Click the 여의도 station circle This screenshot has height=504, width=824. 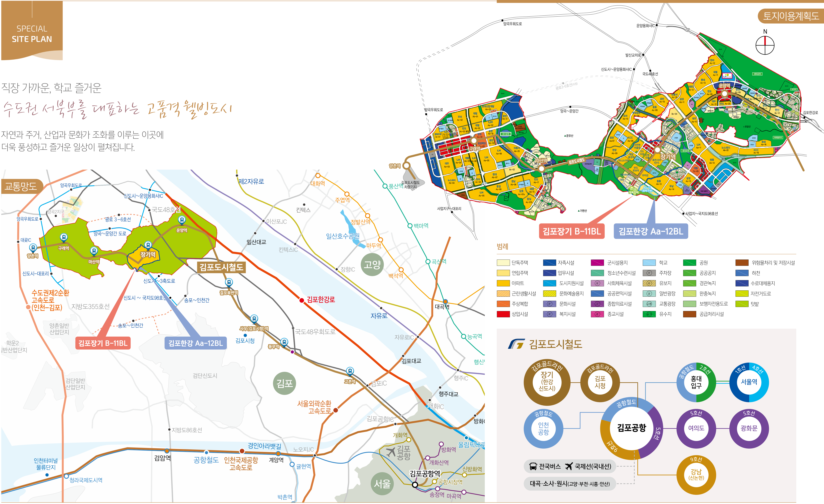coord(696,428)
